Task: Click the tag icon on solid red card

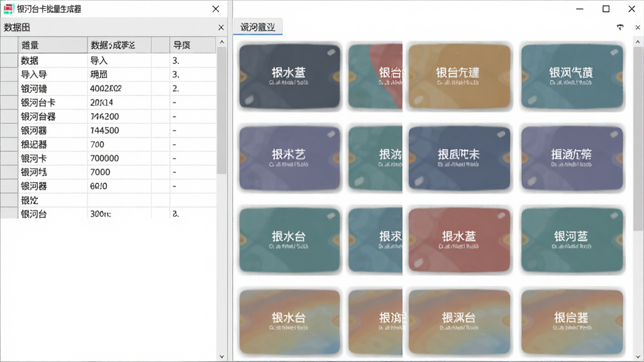Action: click(x=501, y=216)
